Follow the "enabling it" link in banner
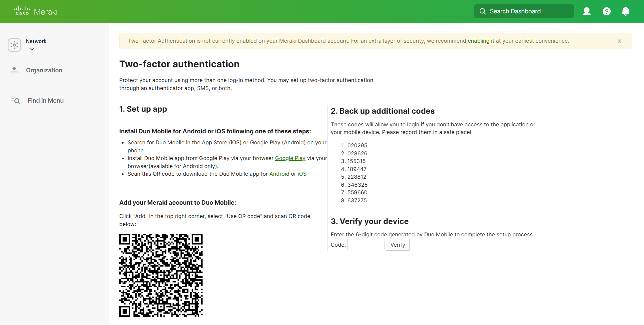644x325 pixels. (x=481, y=41)
